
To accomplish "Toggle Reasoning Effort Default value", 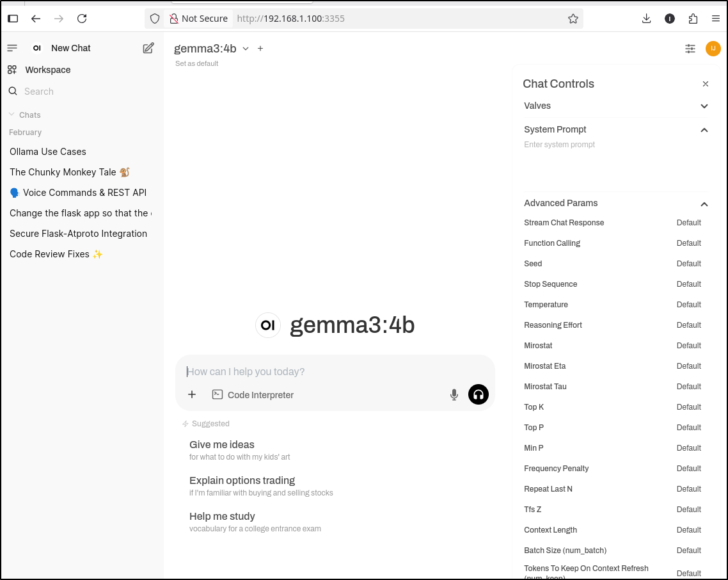I will click(x=689, y=325).
